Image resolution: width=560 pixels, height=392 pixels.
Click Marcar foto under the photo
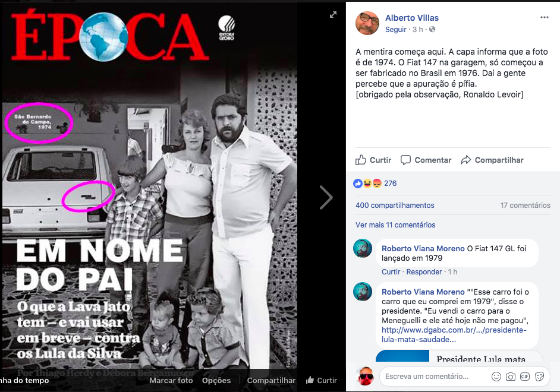[171, 381]
